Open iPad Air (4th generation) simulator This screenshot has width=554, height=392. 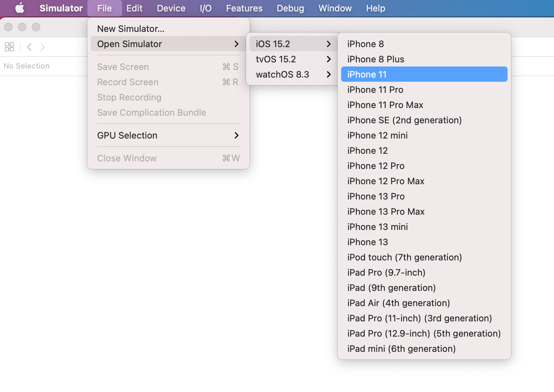coord(424,303)
